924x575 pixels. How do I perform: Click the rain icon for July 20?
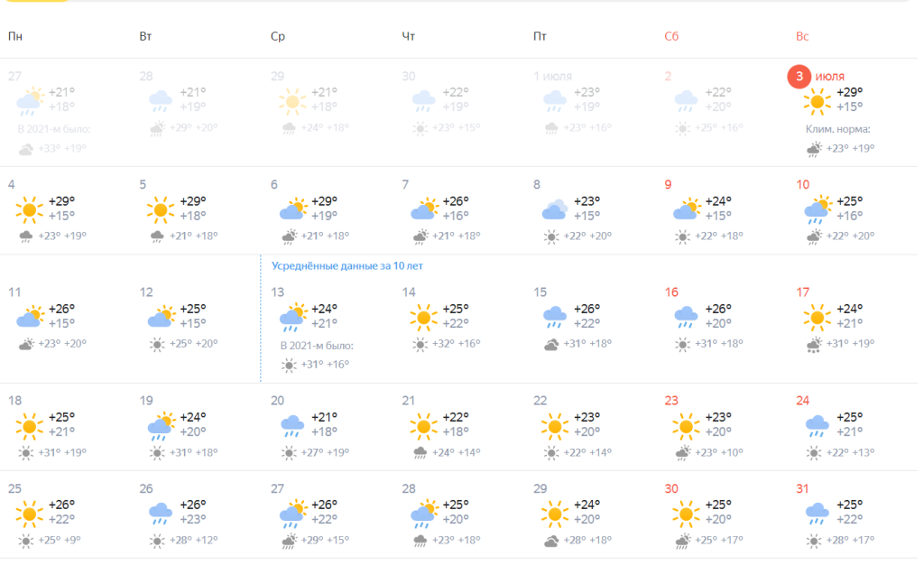tap(291, 425)
